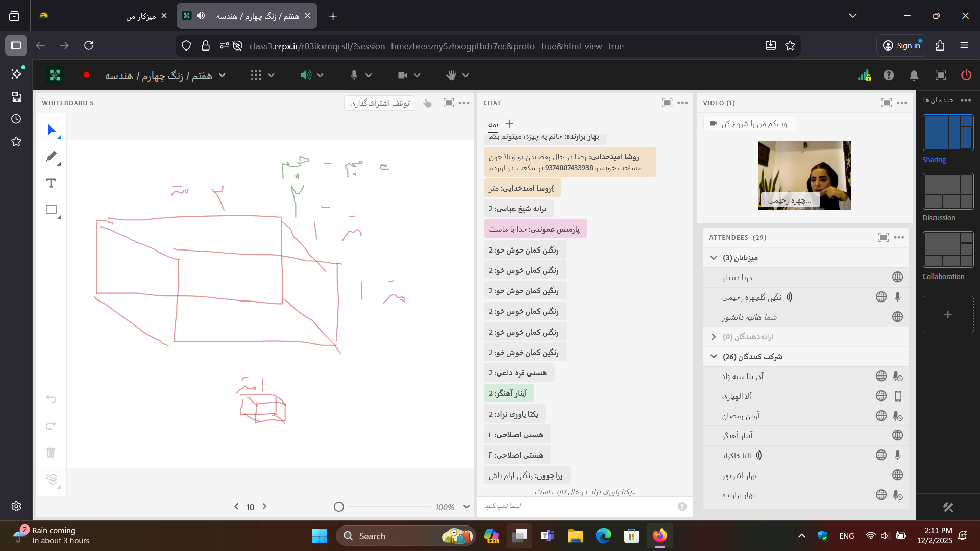Toggle the webcam camera button

pyautogui.click(x=403, y=76)
